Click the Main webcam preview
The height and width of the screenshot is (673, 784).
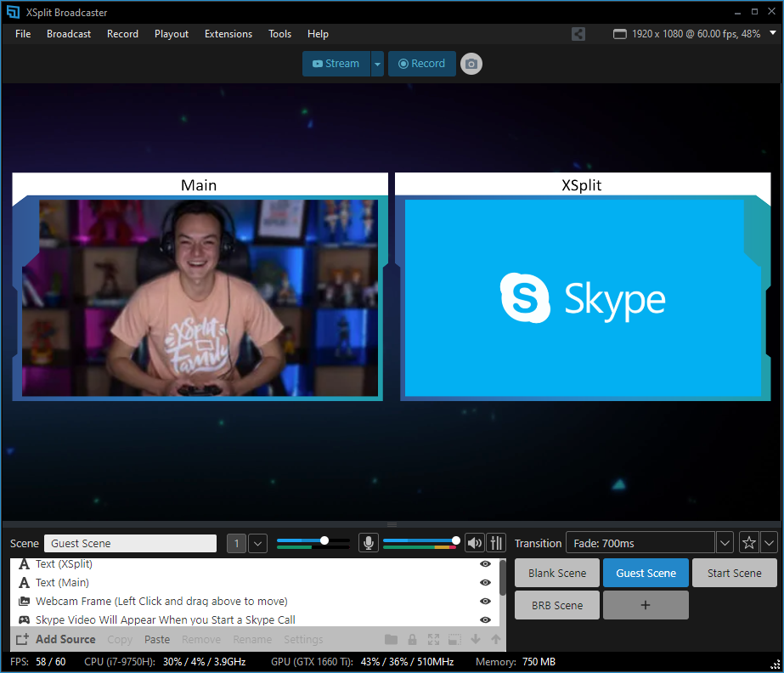[200, 297]
